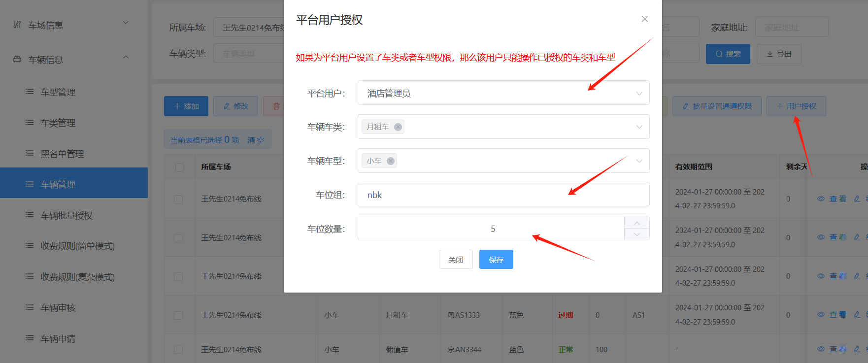Click the 家庭地址 input field
Image resolution: width=868 pixels, height=363 pixels.
coord(792,27)
